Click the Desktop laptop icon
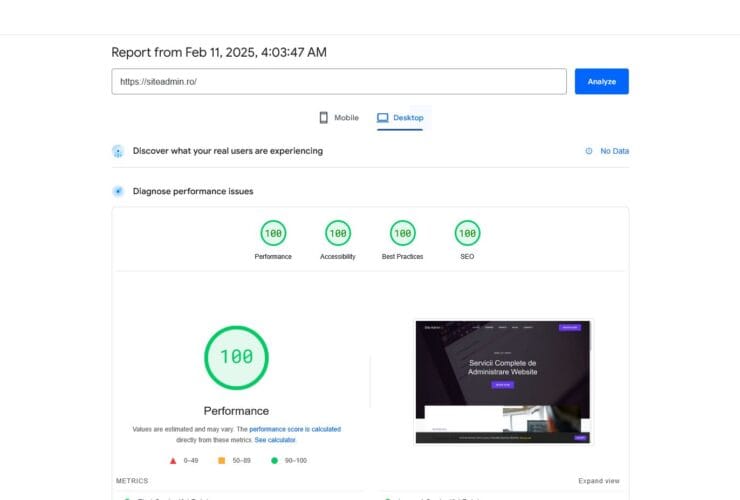The height and width of the screenshot is (500, 740). tap(382, 117)
